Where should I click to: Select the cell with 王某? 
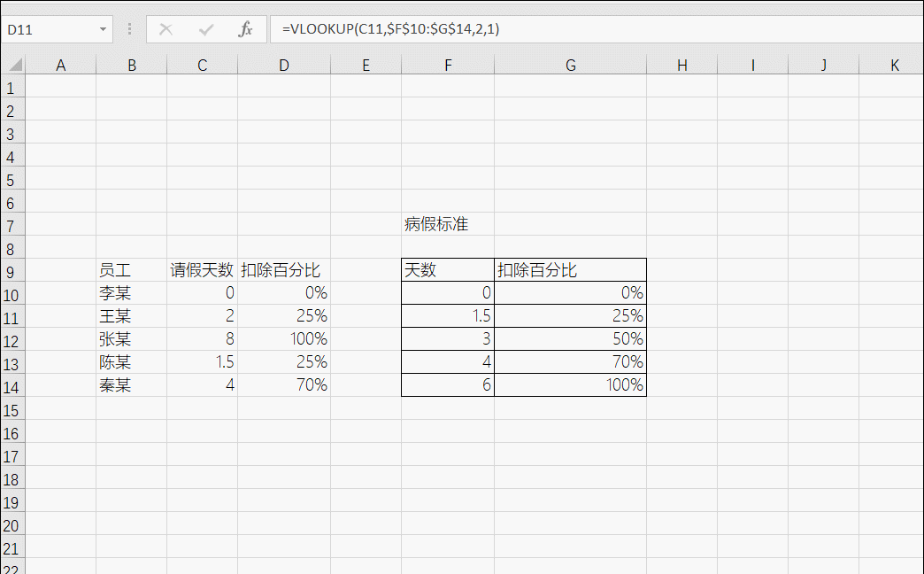(131, 316)
